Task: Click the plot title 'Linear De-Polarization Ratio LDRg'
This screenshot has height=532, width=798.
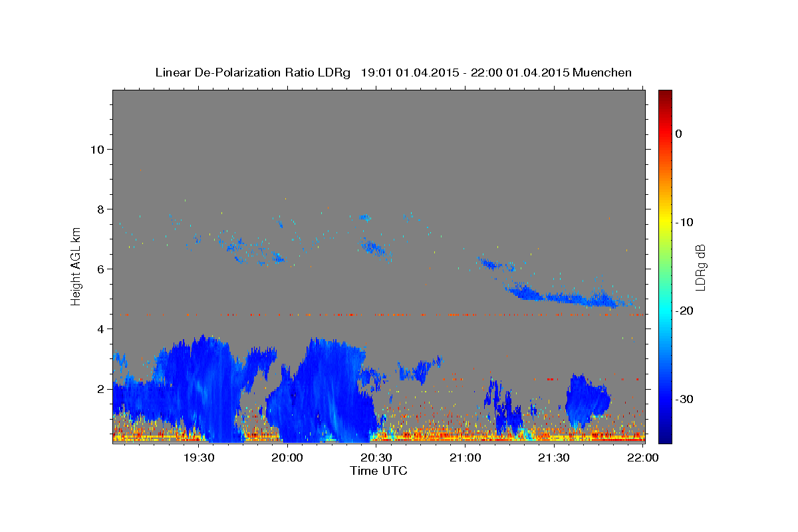Action: (x=252, y=72)
